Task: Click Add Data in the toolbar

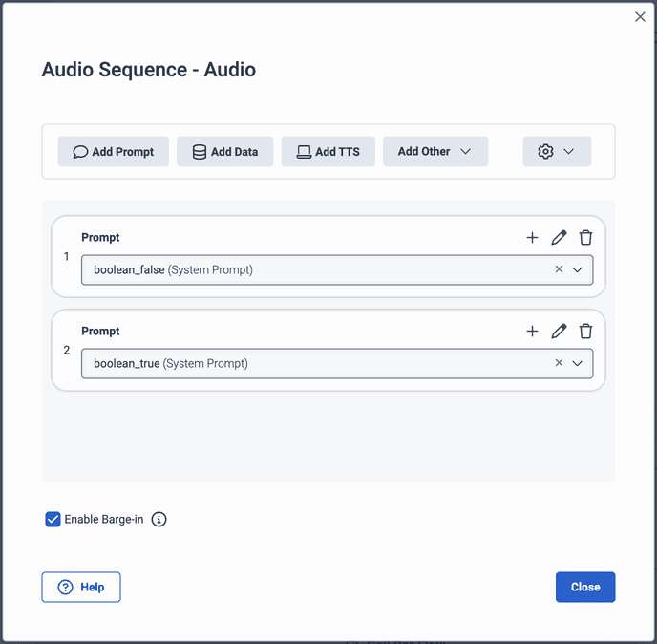Action: [x=224, y=152]
